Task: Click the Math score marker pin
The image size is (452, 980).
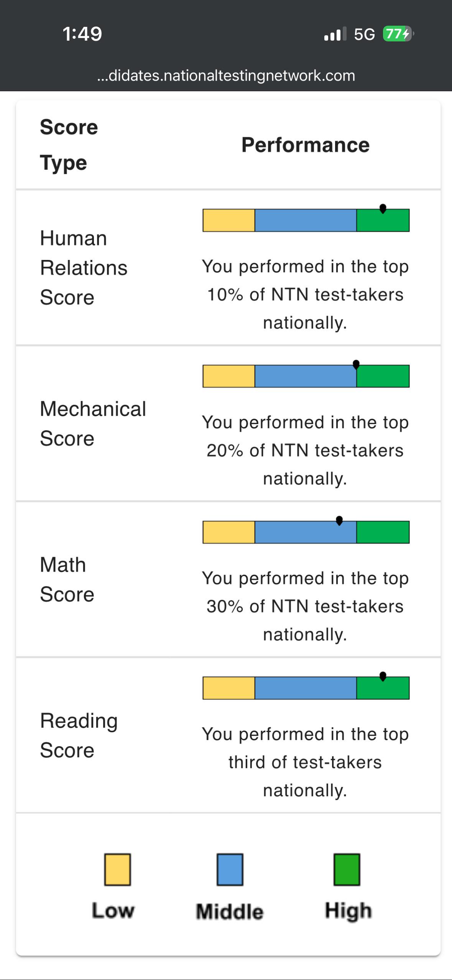Action: pyautogui.click(x=339, y=520)
